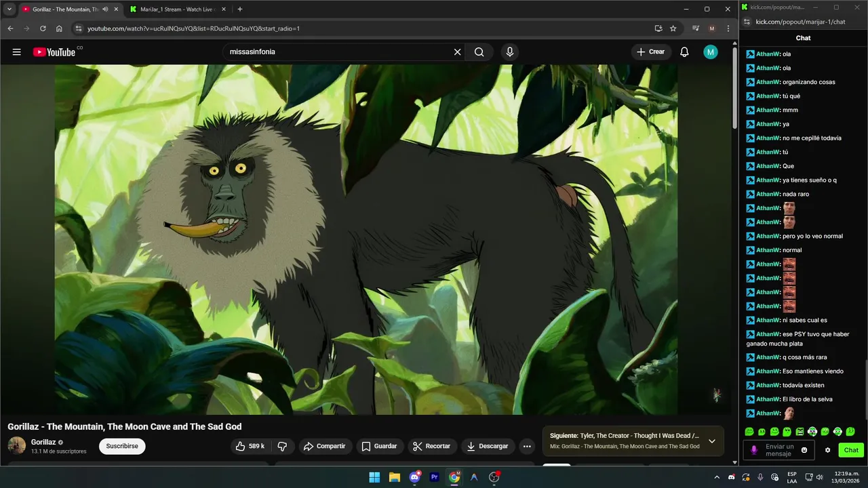The width and height of the screenshot is (868, 488).
Task: Open Discord from the taskbar
Action: [414, 477]
